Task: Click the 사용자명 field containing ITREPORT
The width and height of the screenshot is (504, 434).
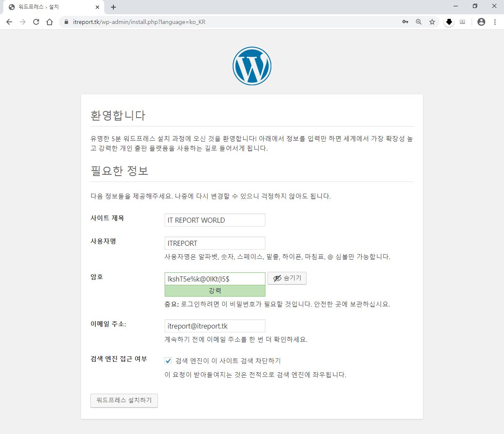Action: click(x=215, y=243)
